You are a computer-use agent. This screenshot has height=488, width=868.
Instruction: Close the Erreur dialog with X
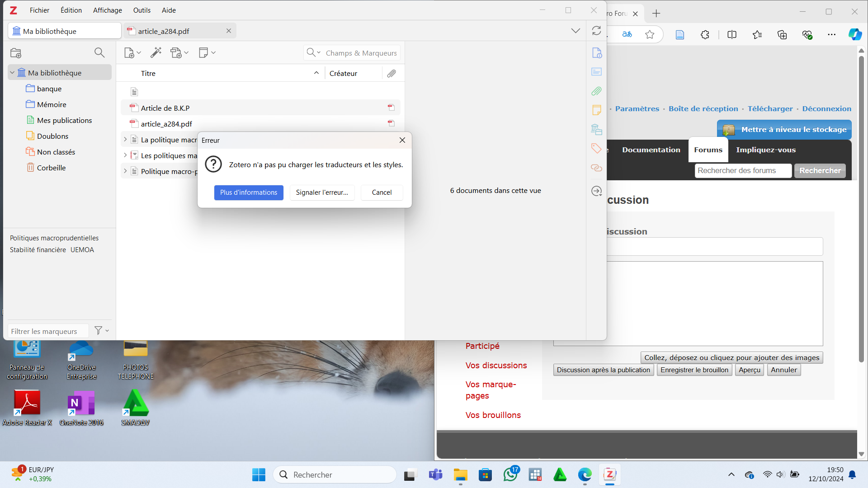pyautogui.click(x=402, y=140)
